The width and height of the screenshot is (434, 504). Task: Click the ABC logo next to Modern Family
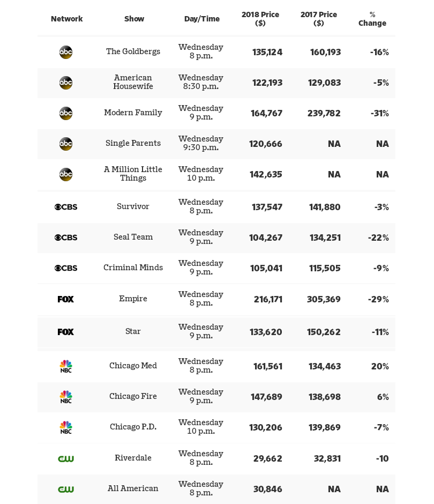tap(66, 113)
